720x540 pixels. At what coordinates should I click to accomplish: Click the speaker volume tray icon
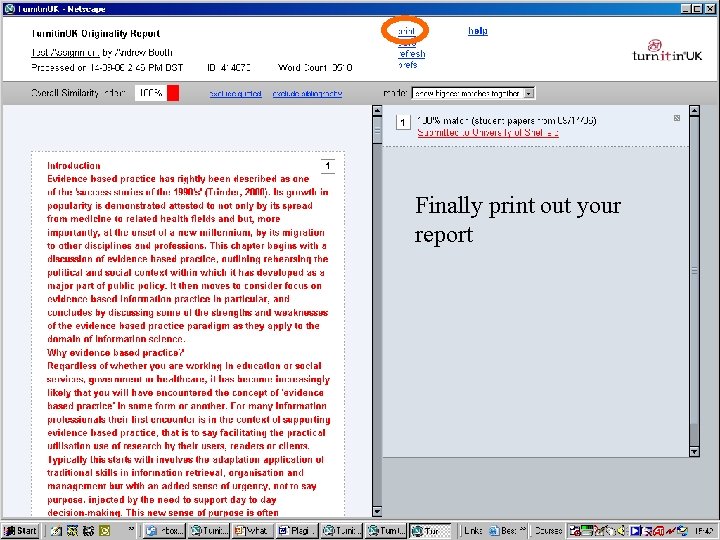622,531
